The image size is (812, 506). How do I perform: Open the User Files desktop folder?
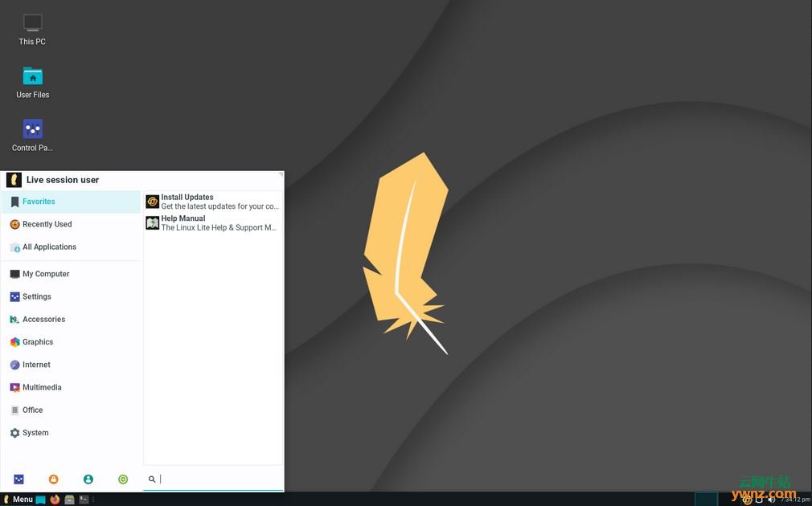[32, 82]
